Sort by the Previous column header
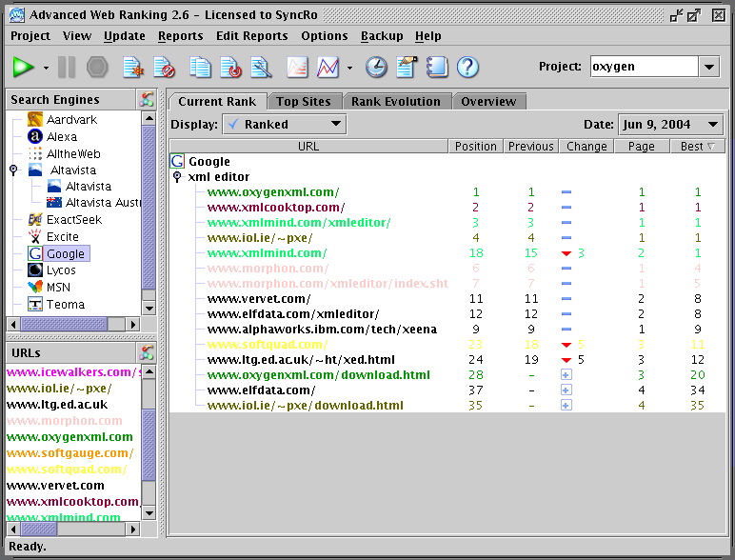Screen dimensions: 735x560 point(531,147)
